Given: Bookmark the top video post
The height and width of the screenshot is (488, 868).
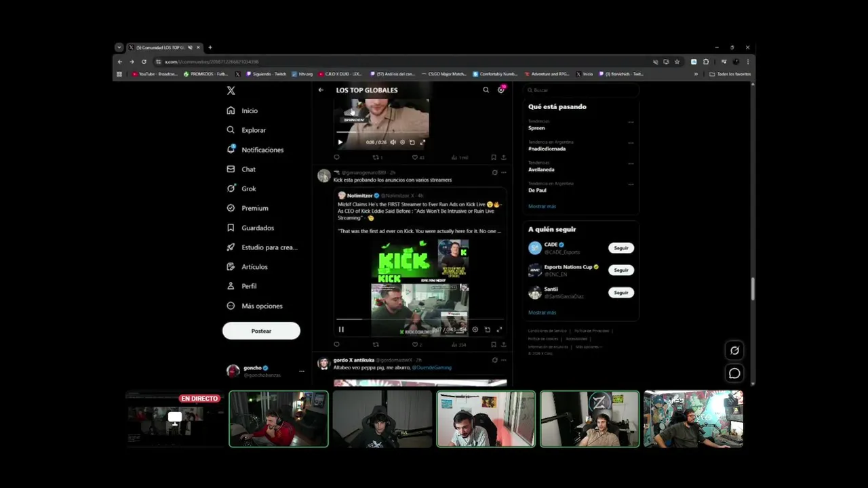Looking at the screenshot, I should 494,157.
